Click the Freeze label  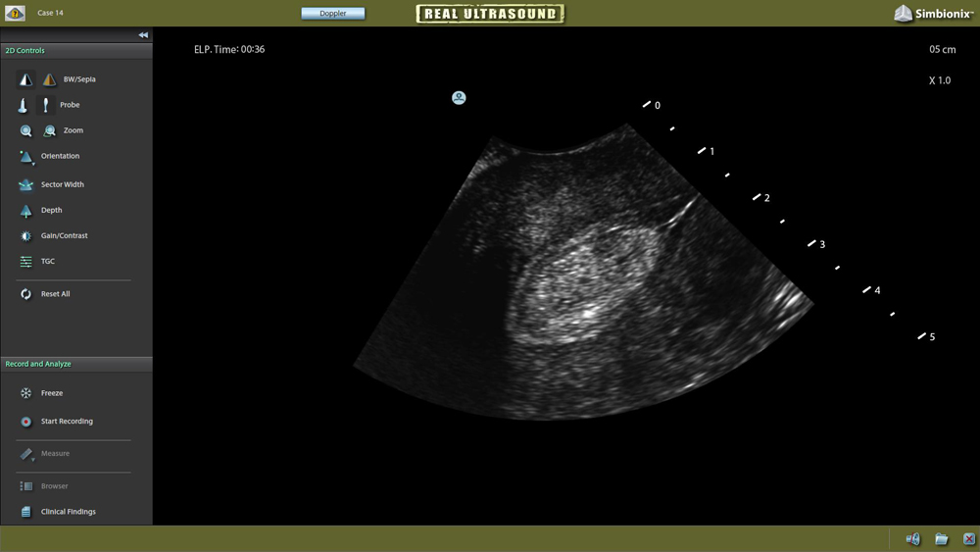pos(52,393)
